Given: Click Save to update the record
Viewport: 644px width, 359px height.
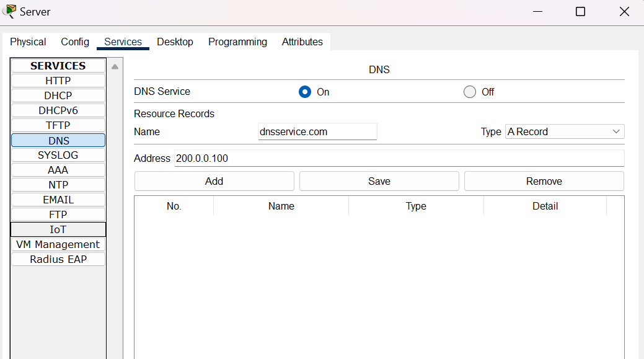Looking at the screenshot, I should coord(379,181).
